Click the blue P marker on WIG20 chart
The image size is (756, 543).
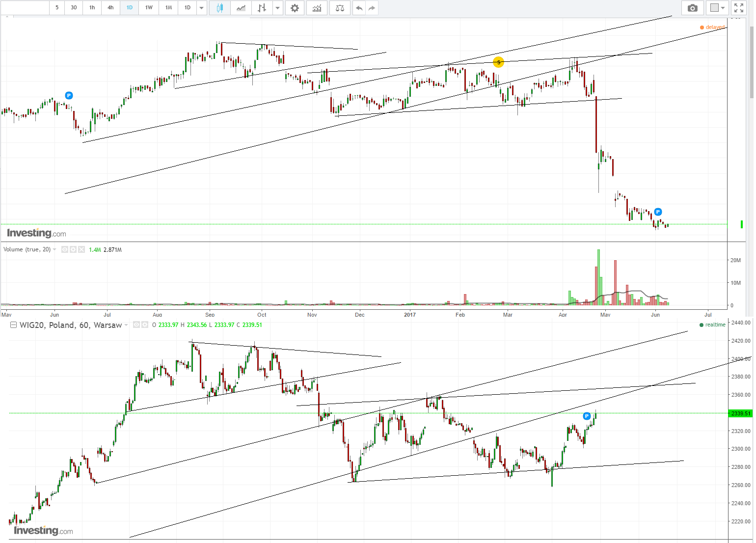click(x=587, y=416)
